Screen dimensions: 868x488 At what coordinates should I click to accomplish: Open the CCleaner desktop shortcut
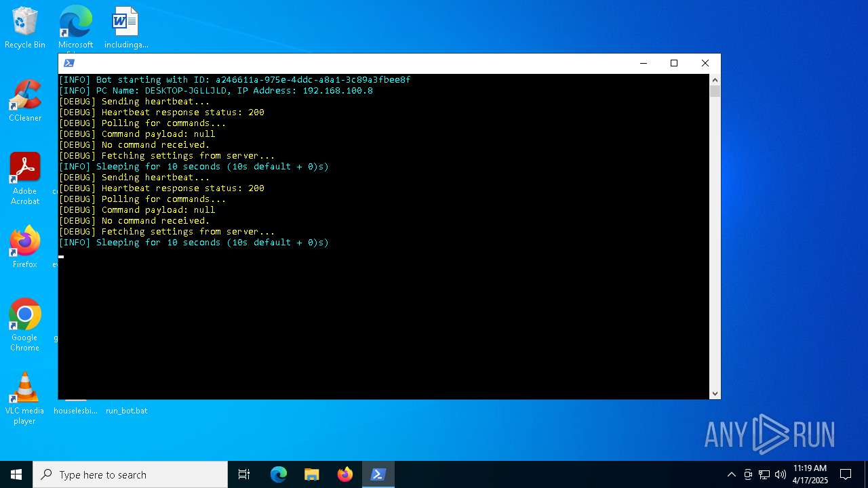(x=25, y=101)
